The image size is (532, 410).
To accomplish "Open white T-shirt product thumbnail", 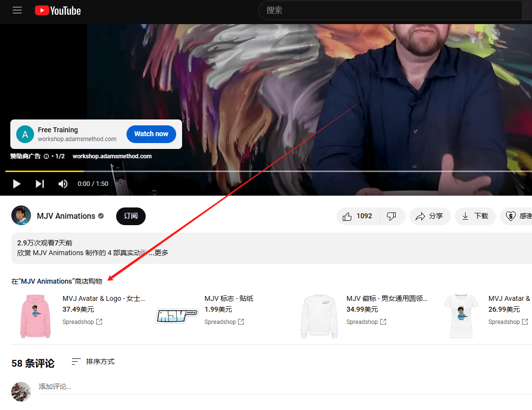I will tap(461, 316).
